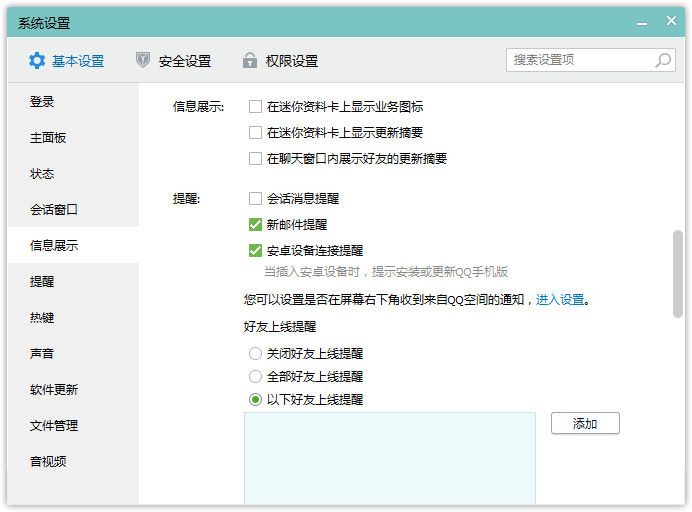Uncheck the 新邮件提醒 checkbox
The width and height of the screenshot is (692, 512).
[255, 225]
